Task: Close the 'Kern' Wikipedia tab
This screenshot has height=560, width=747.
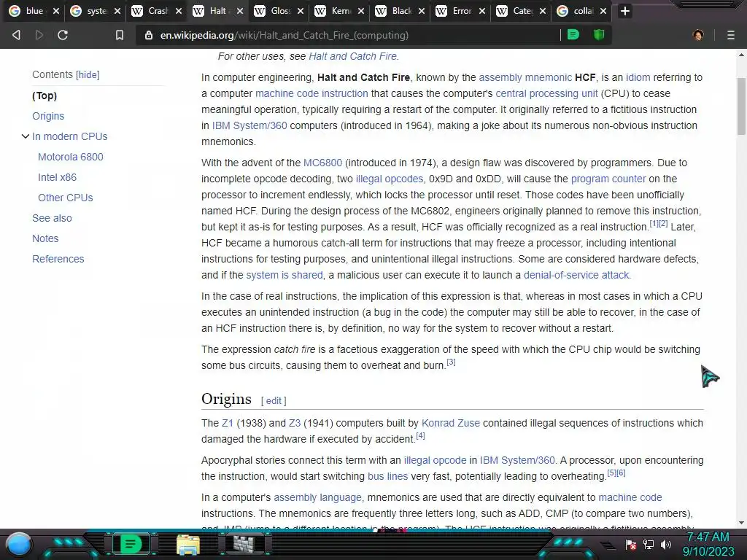Action: click(x=361, y=11)
